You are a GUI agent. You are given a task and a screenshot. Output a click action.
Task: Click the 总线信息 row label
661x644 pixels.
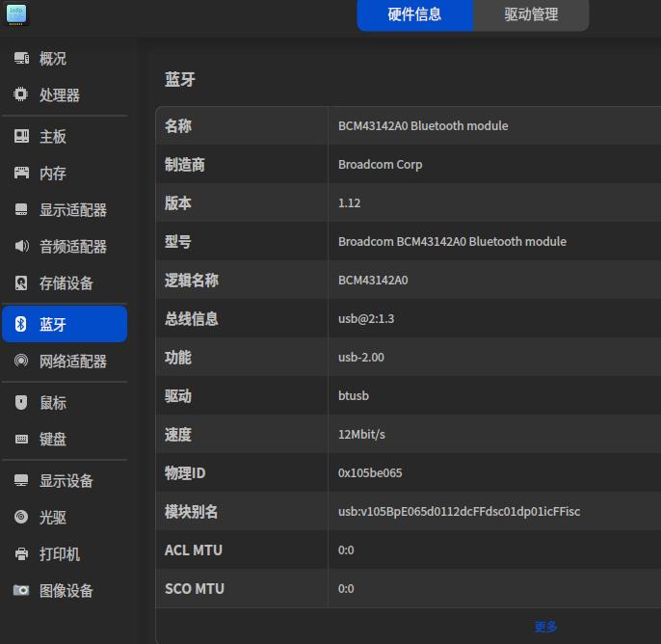coord(192,318)
